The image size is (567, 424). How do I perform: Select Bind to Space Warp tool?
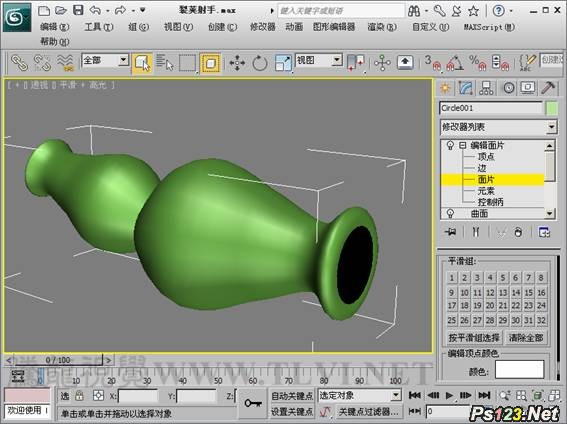pos(65,63)
